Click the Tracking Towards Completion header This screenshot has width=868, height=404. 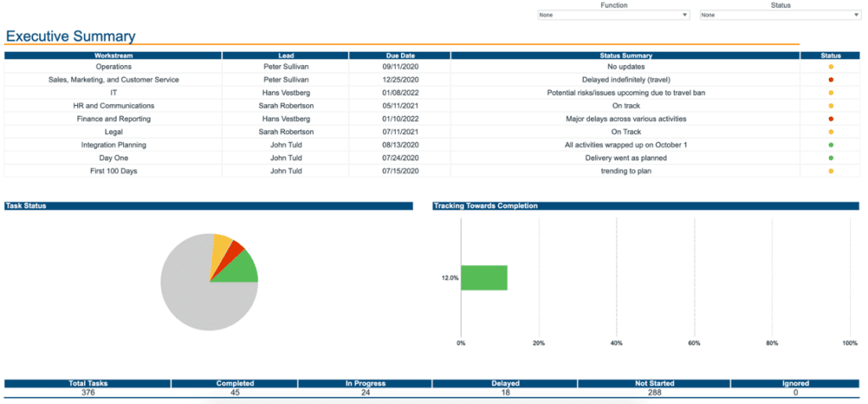click(x=646, y=206)
